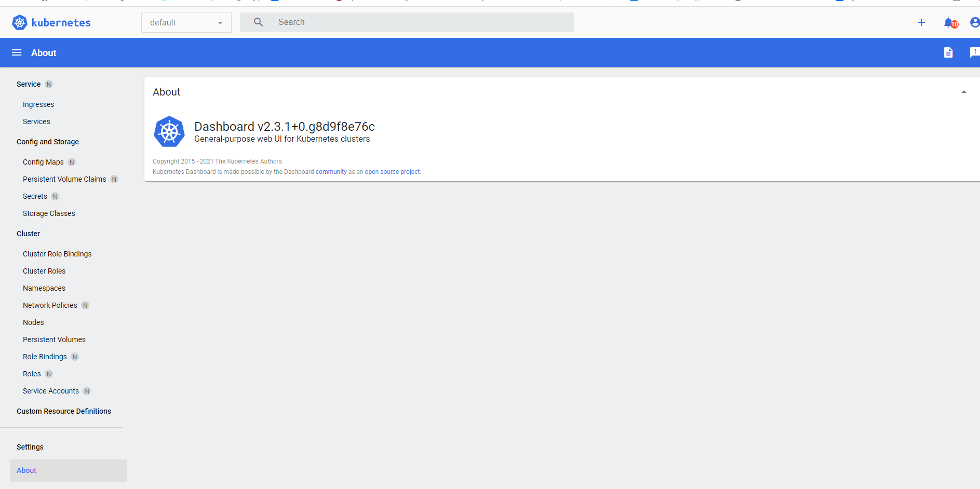Open the hamburger navigation menu

click(17, 52)
